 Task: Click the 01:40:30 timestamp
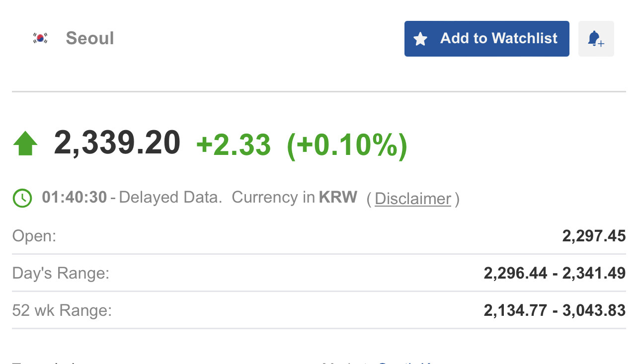click(x=75, y=198)
